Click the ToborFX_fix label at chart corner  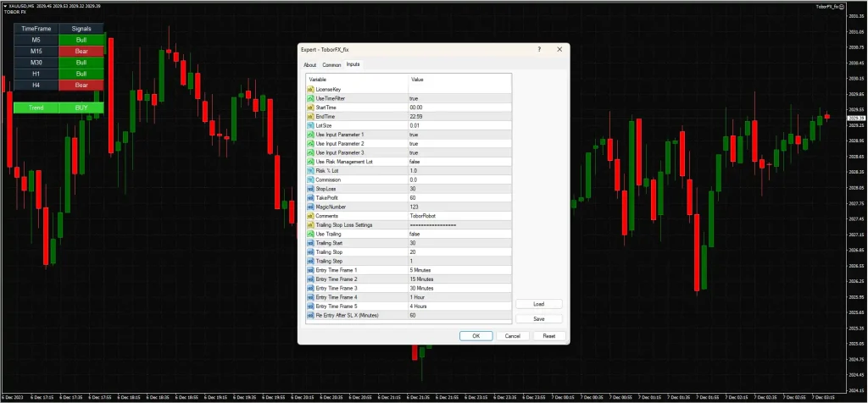point(827,6)
